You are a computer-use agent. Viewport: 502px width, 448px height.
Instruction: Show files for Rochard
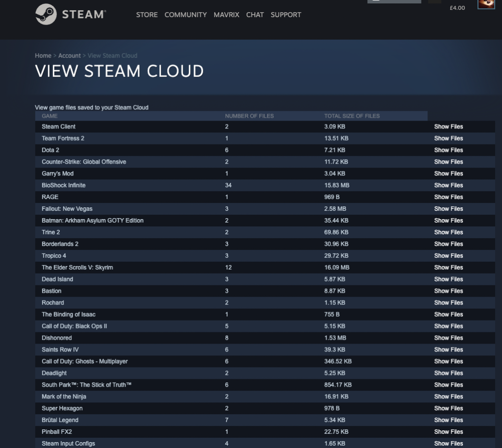(x=449, y=303)
